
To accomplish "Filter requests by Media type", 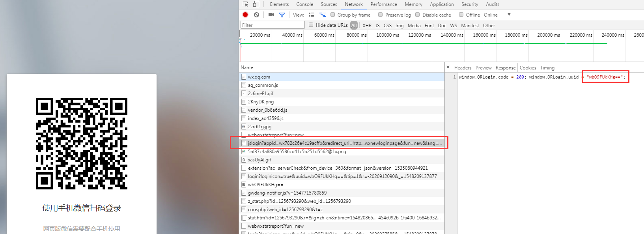I will coord(414,25).
